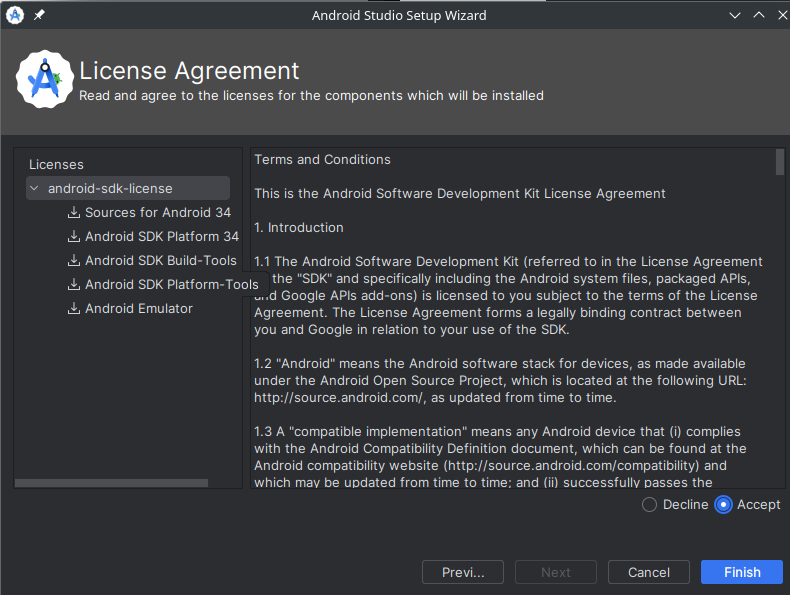Click download icon beside Android SDK Build-Tools
The image size is (790, 595).
click(74, 261)
